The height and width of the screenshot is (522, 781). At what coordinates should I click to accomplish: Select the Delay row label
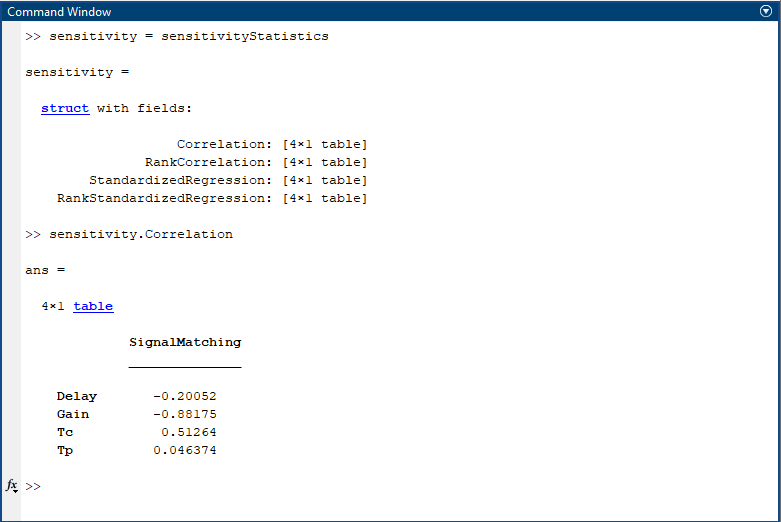77,396
